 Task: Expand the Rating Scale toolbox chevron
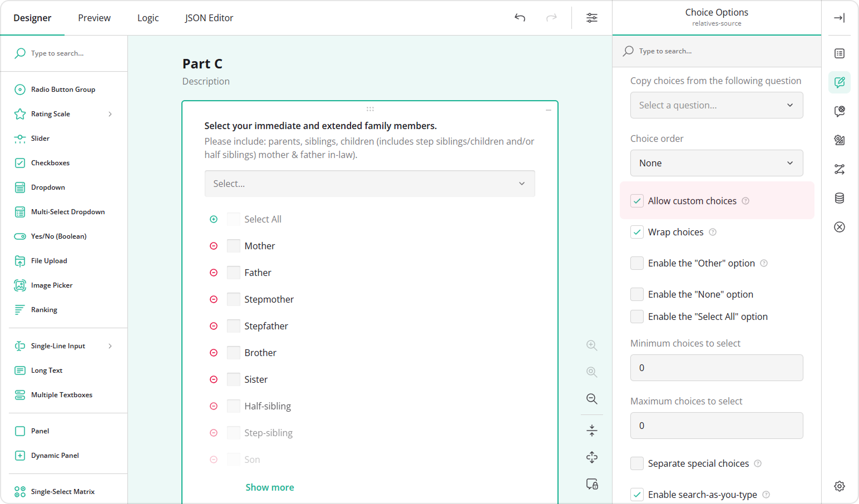110,113
